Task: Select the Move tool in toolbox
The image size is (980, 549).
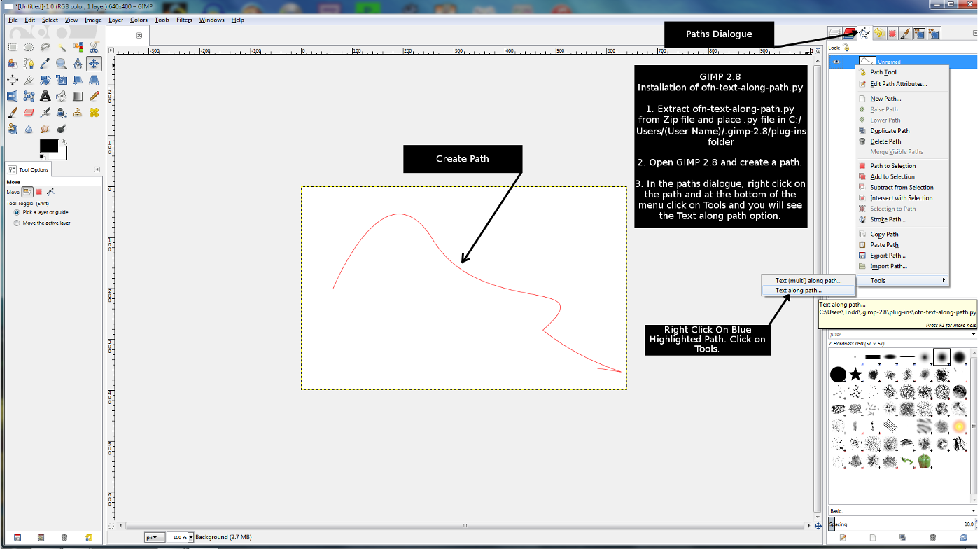Action: tap(93, 63)
